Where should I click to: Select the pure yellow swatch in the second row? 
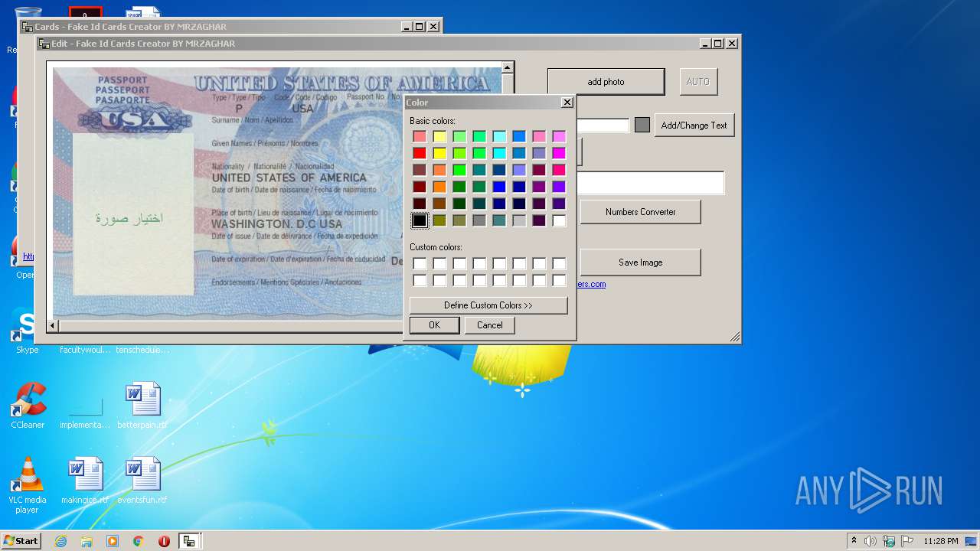click(x=439, y=153)
